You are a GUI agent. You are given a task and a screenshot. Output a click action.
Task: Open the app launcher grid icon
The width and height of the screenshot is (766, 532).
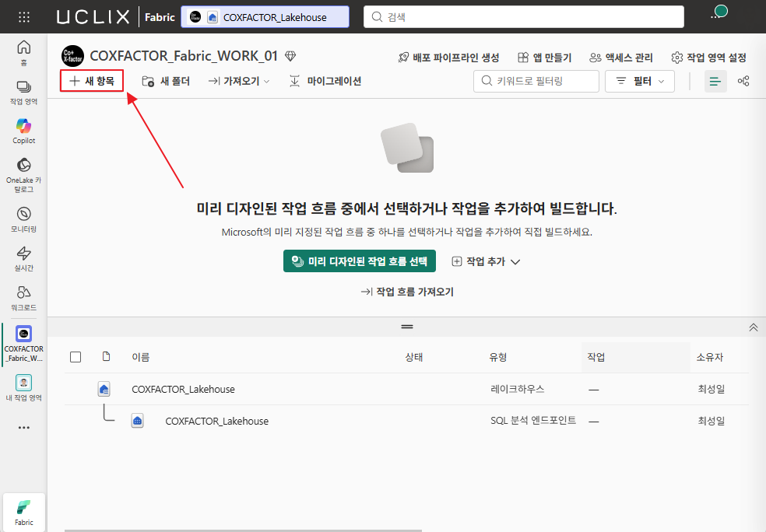click(24, 18)
